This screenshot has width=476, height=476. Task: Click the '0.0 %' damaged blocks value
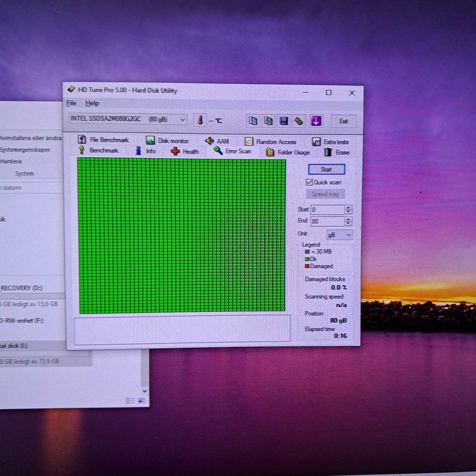pyautogui.click(x=339, y=288)
